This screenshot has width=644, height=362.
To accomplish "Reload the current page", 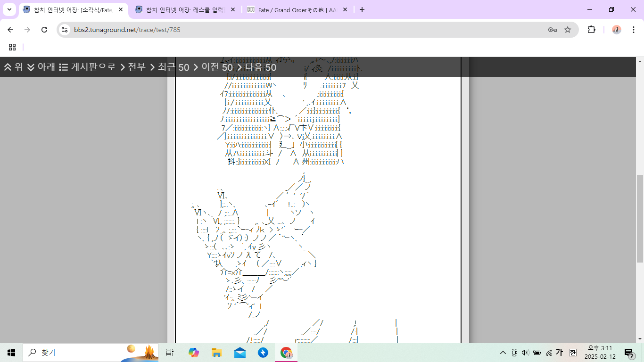I will click(44, 30).
